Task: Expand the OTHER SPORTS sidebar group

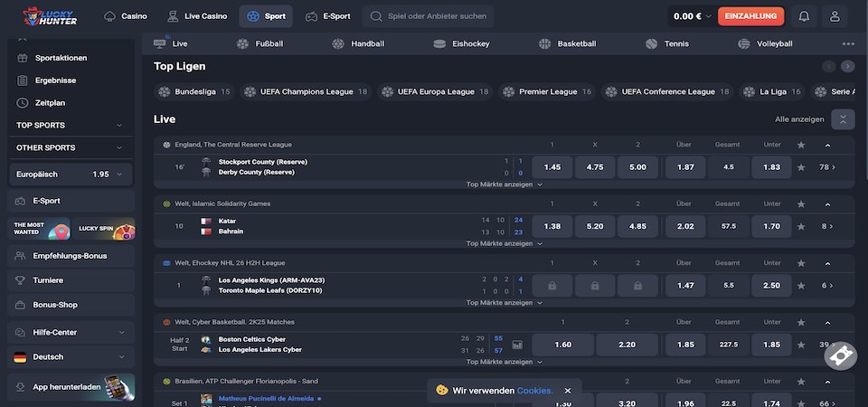Action: (71, 147)
